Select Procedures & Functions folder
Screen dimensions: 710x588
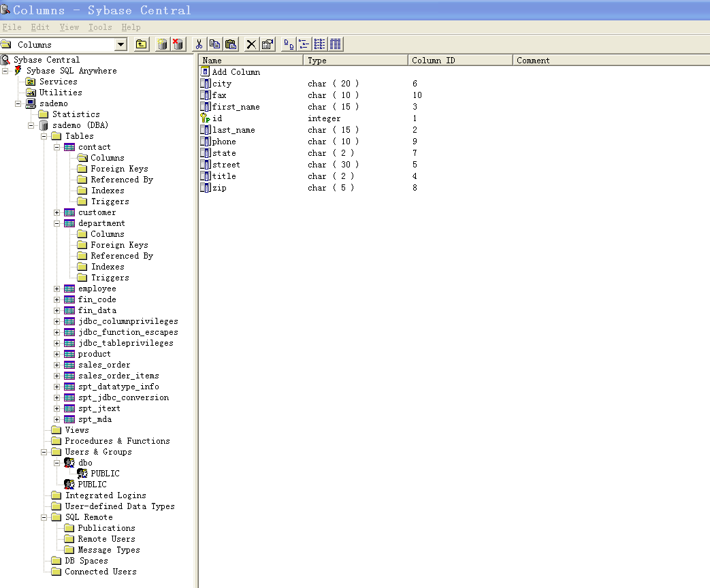[x=117, y=441]
